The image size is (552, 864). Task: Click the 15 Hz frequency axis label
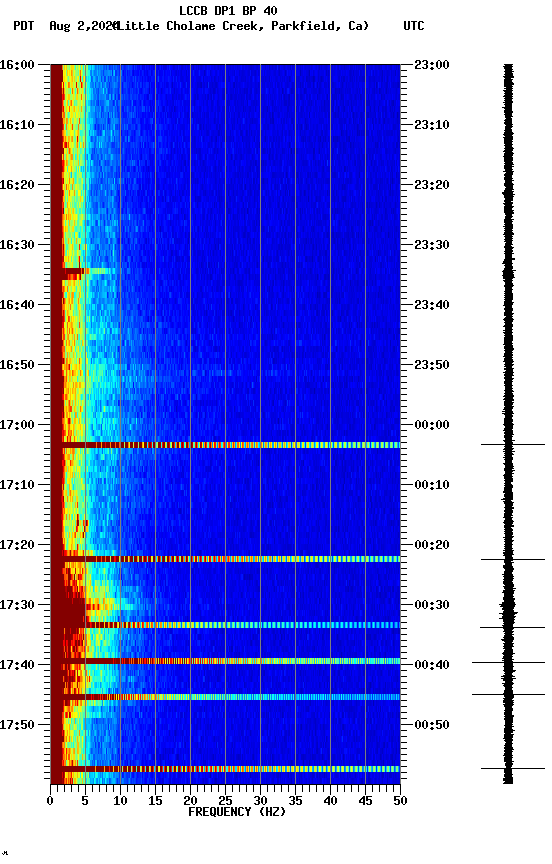[155, 801]
